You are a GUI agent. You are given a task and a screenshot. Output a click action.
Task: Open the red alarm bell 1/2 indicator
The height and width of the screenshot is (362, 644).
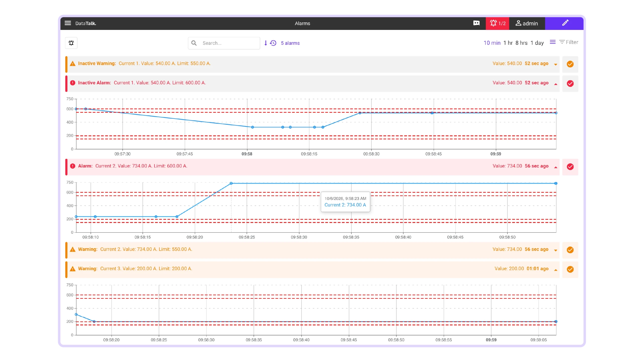pyautogui.click(x=497, y=23)
